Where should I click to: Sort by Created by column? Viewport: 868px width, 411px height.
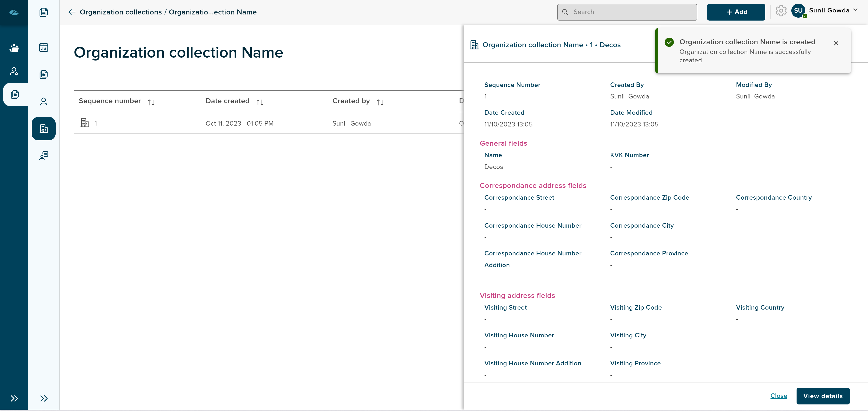380,102
